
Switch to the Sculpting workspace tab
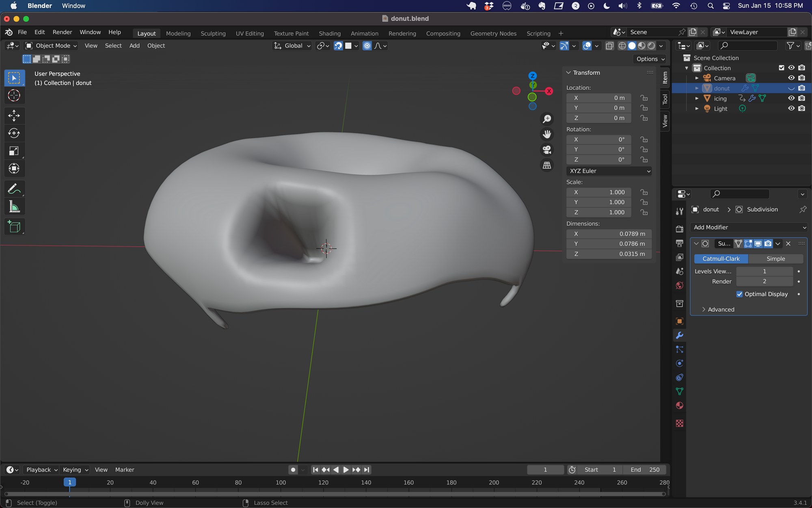pos(213,33)
